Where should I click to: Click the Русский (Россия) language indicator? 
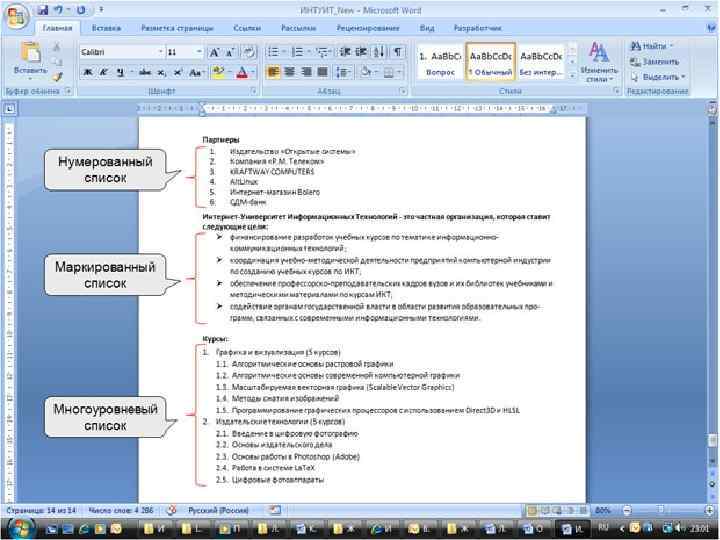(x=219, y=510)
